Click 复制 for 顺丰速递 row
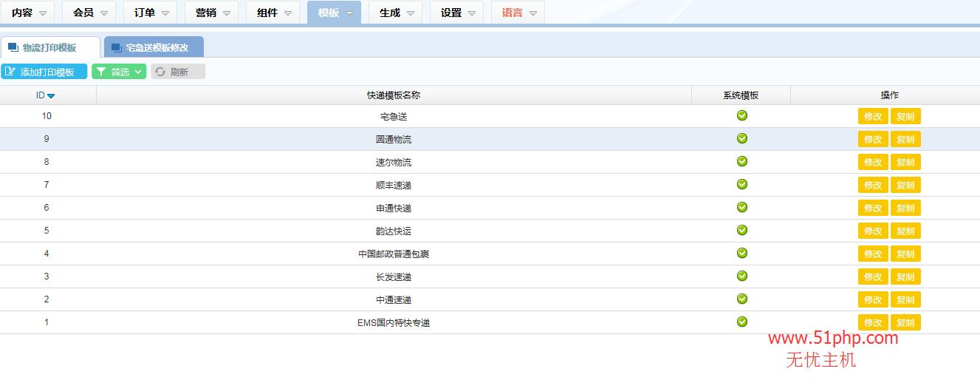The image size is (980, 380). 905,185
